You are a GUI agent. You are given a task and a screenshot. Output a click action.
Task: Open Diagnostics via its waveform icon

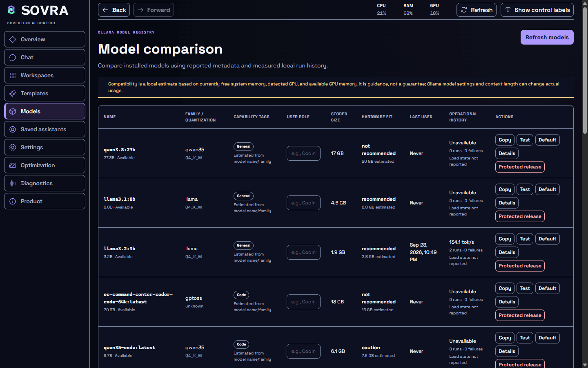pyautogui.click(x=13, y=183)
